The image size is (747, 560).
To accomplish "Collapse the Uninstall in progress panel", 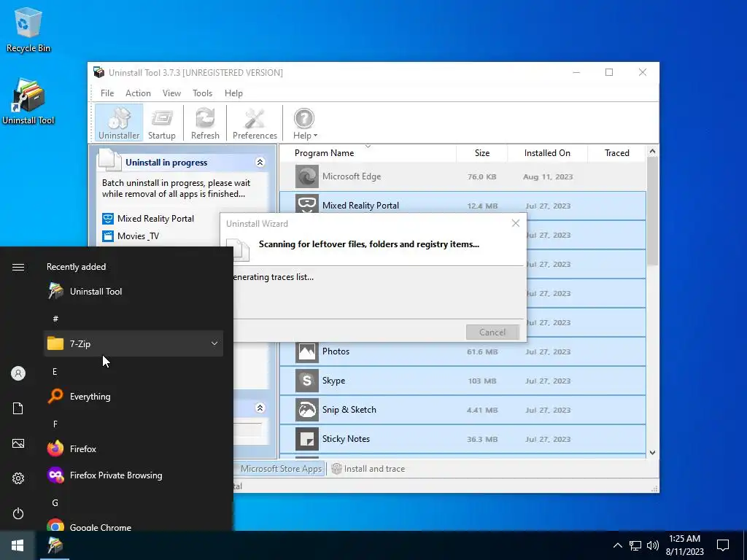I will point(260,163).
